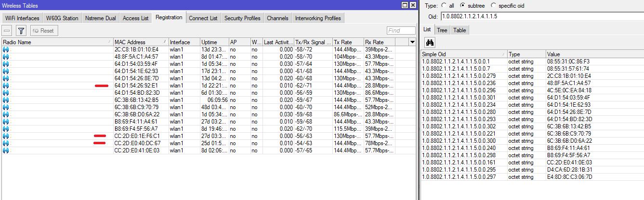Sort by Radio Name column header
Image resolution: width=644 pixels, height=200 pixels.
click(57, 42)
